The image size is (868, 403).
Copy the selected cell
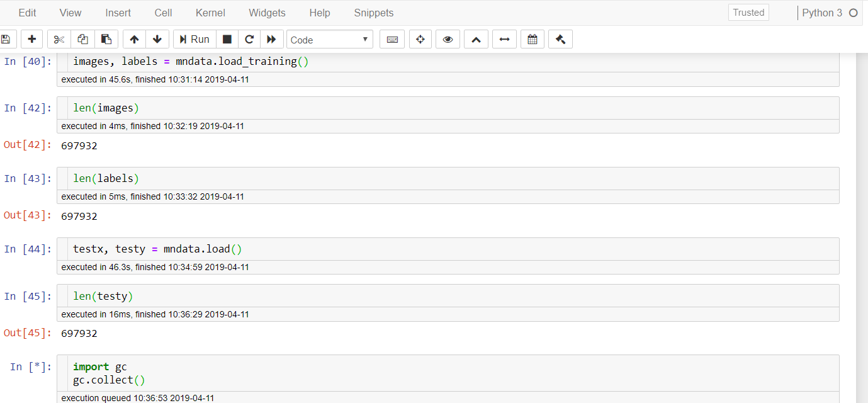82,39
